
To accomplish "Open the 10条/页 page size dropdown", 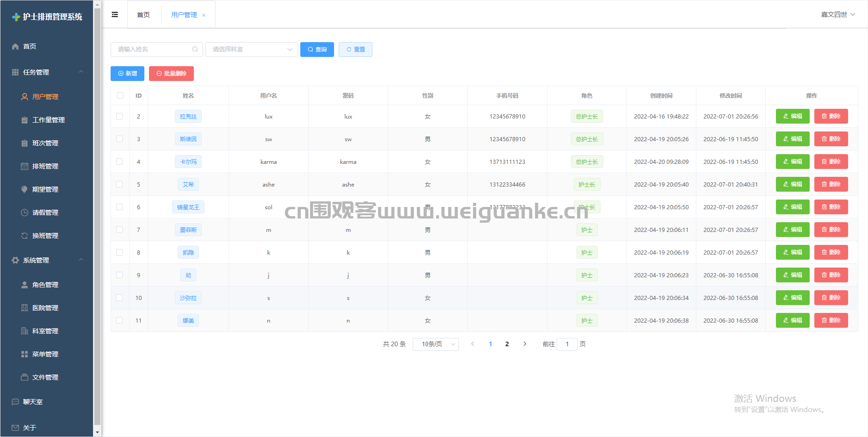I will point(436,344).
